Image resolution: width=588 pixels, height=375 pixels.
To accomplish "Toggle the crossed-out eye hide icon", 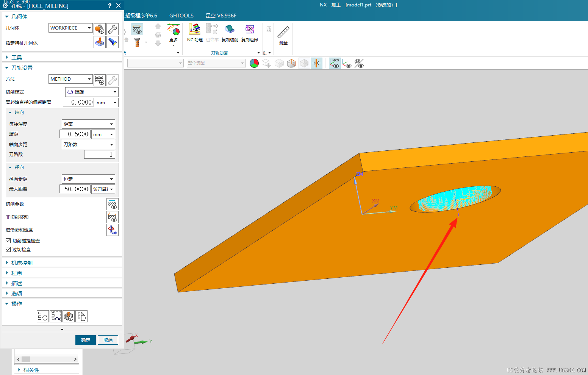I will tap(359, 63).
